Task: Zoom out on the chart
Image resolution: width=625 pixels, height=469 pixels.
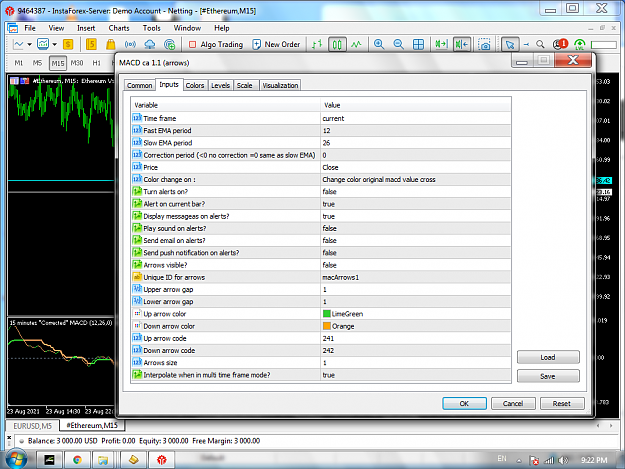Action: click(x=399, y=44)
